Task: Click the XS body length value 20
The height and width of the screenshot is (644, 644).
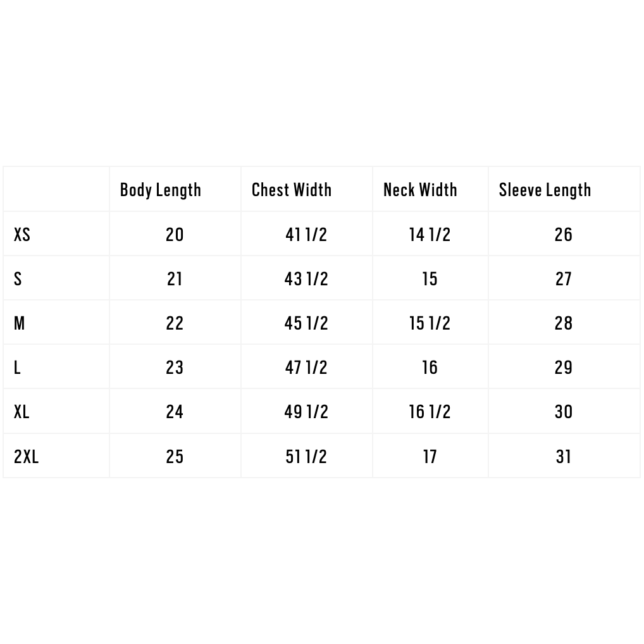Action: pos(175,235)
